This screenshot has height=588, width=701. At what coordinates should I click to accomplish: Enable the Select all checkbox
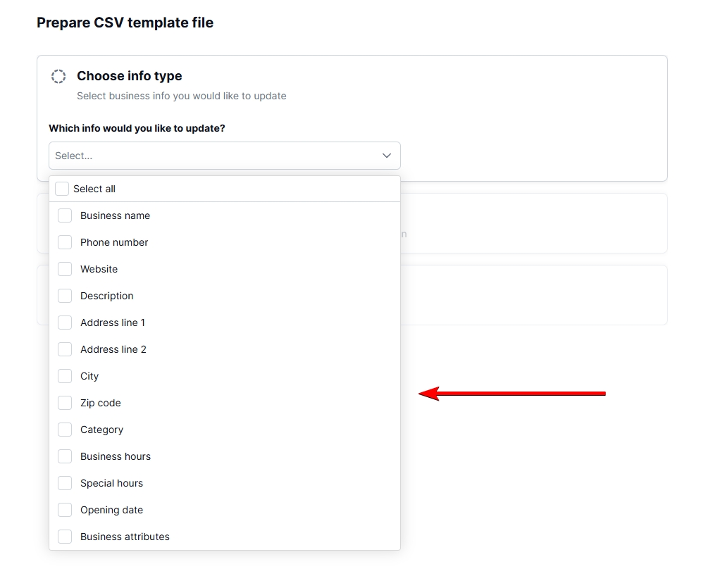click(62, 189)
